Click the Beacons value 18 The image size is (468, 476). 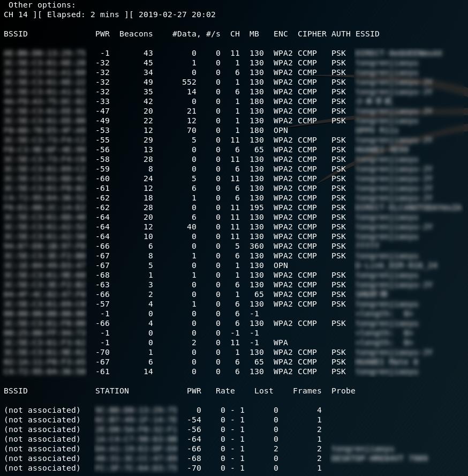[148, 198]
